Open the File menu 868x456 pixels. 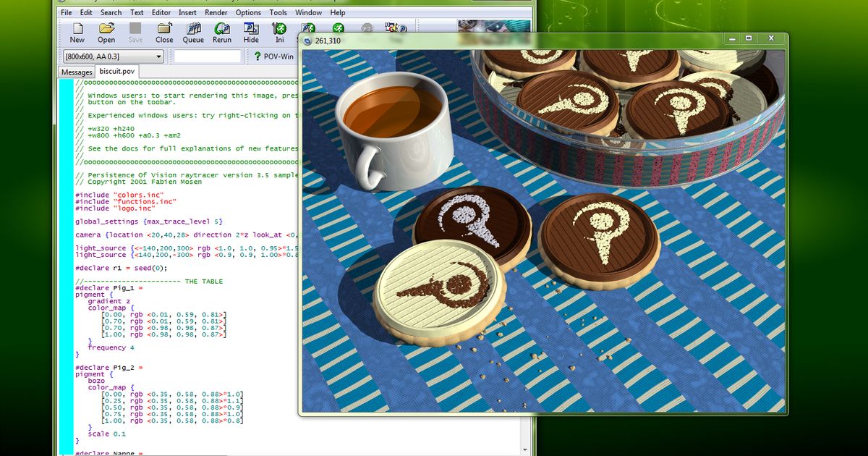point(67,12)
